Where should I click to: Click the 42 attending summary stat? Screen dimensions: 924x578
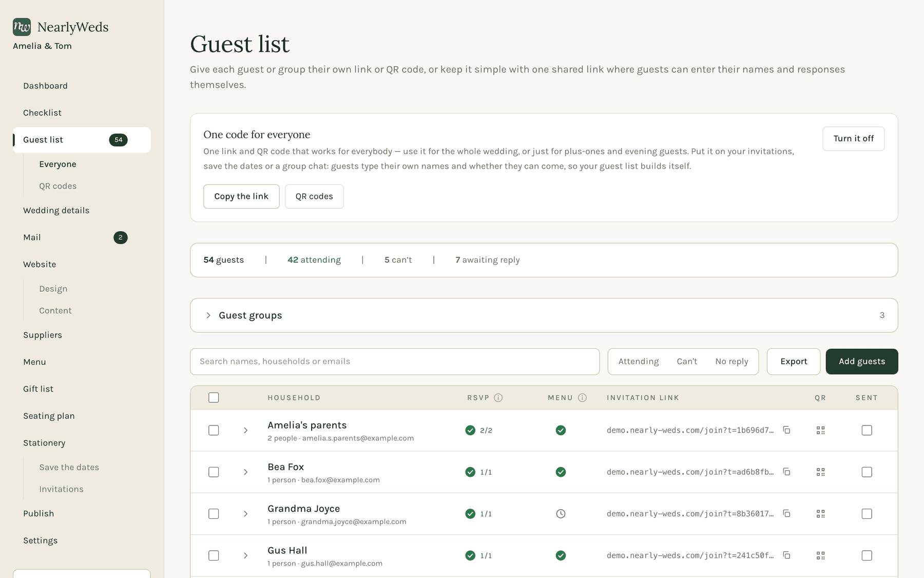tap(314, 260)
